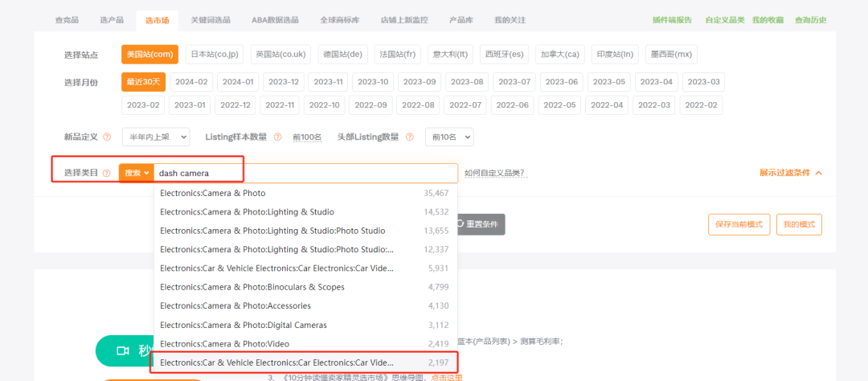Open the 我的关注 tab
The height and width of the screenshot is (381, 868).
pos(510,20)
